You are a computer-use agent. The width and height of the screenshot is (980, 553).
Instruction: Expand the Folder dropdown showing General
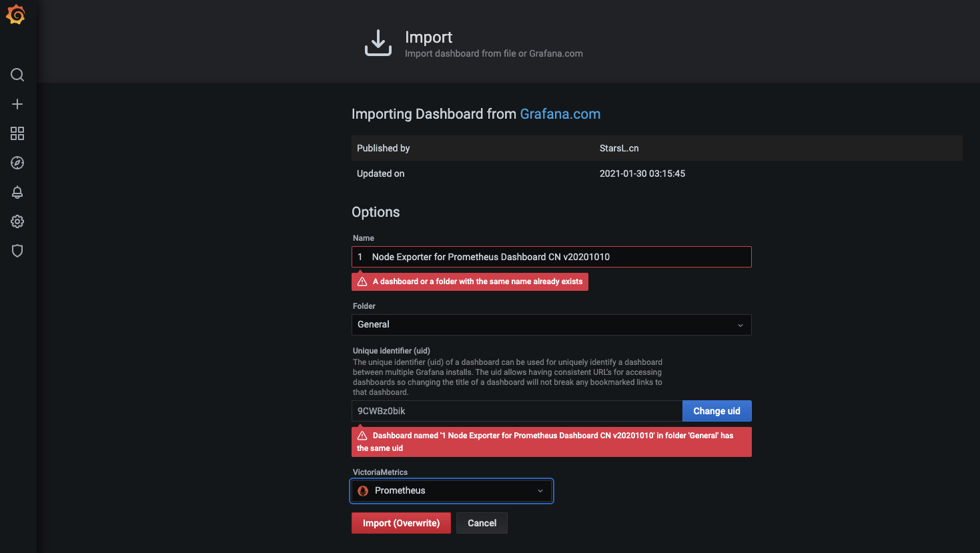pos(552,325)
